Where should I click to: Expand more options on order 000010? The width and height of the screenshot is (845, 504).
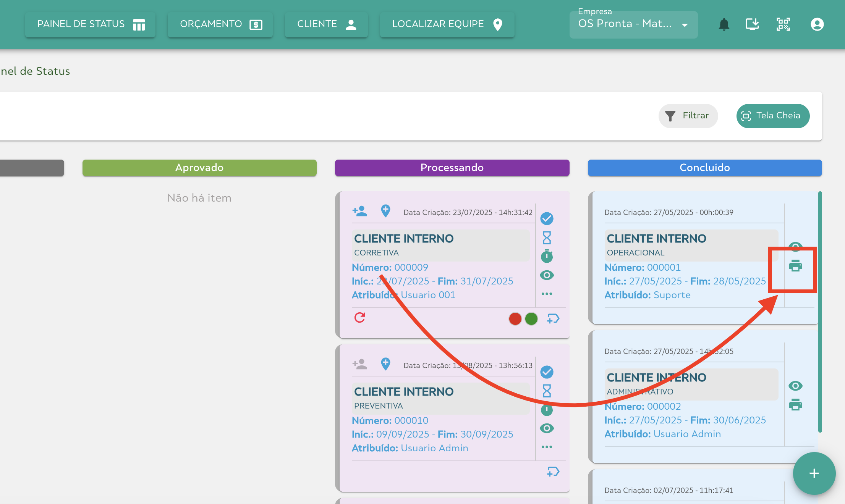(x=547, y=447)
